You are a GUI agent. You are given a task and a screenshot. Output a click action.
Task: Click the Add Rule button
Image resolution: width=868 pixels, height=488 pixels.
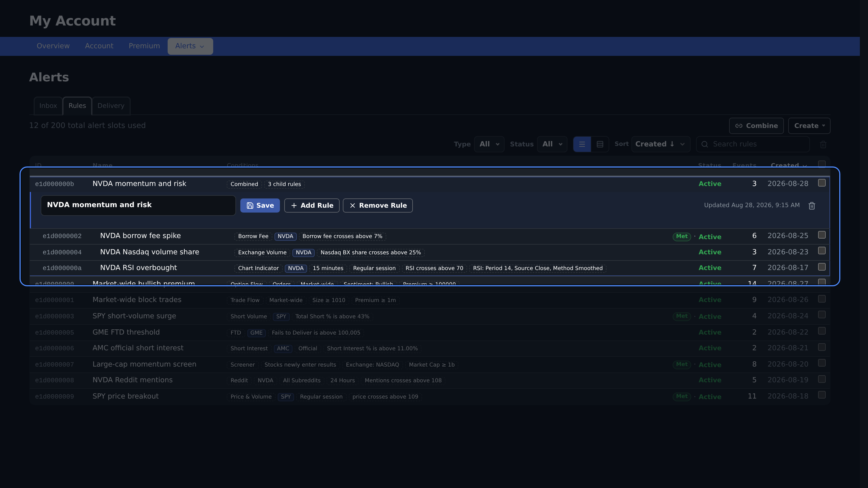pyautogui.click(x=312, y=206)
